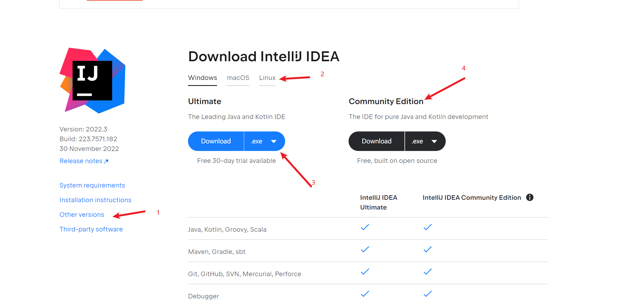Click Community checkmark in Git, GitHub row
The height and width of the screenshot is (306, 644).
(428, 271)
